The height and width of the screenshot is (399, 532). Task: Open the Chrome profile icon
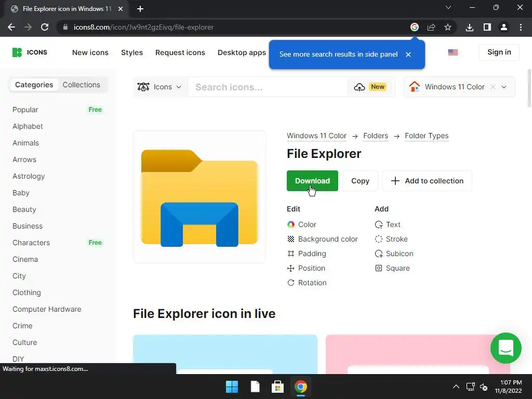pos(504,27)
